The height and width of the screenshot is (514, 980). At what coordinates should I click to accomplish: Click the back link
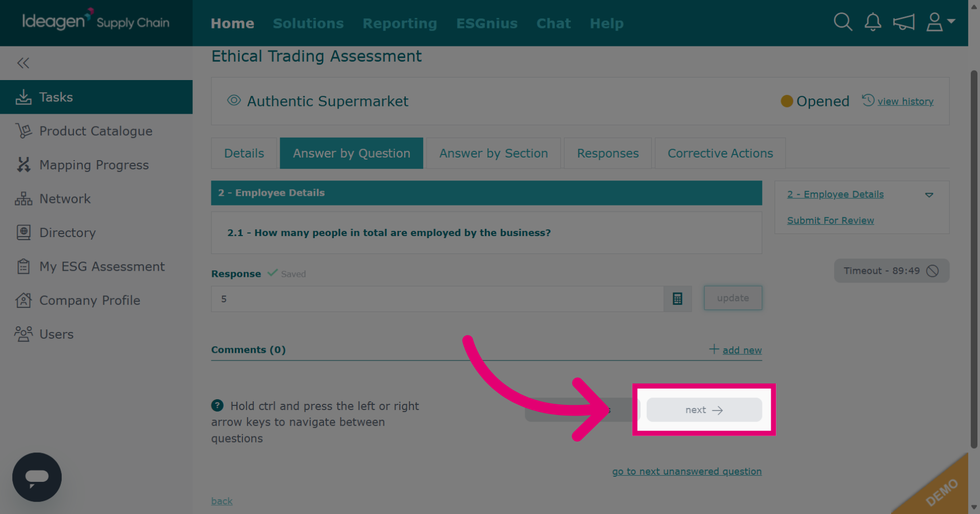coord(222,501)
